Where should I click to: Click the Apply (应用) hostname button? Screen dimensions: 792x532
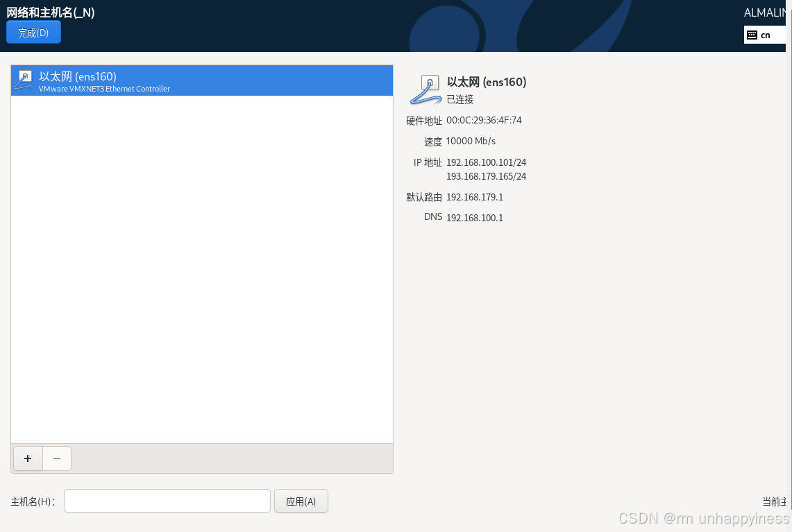click(301, 501)
